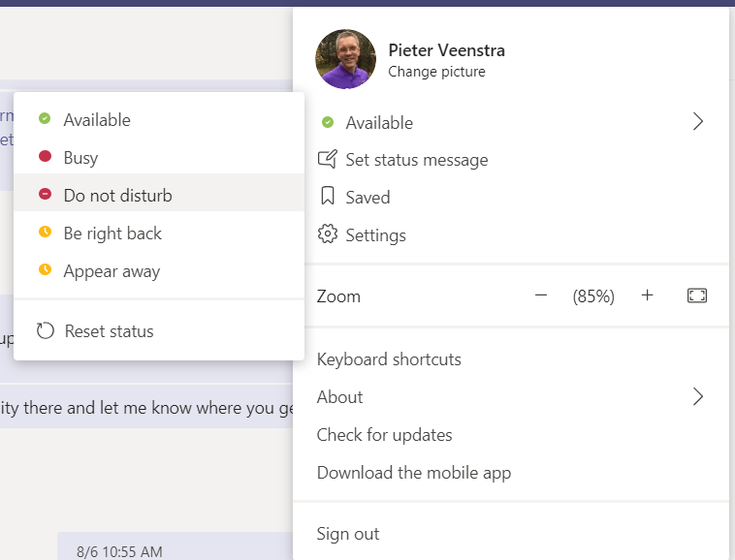Screen dimensions: 735x560
Task: Click the Do not disturb status icon
Action: pos(45,194)
